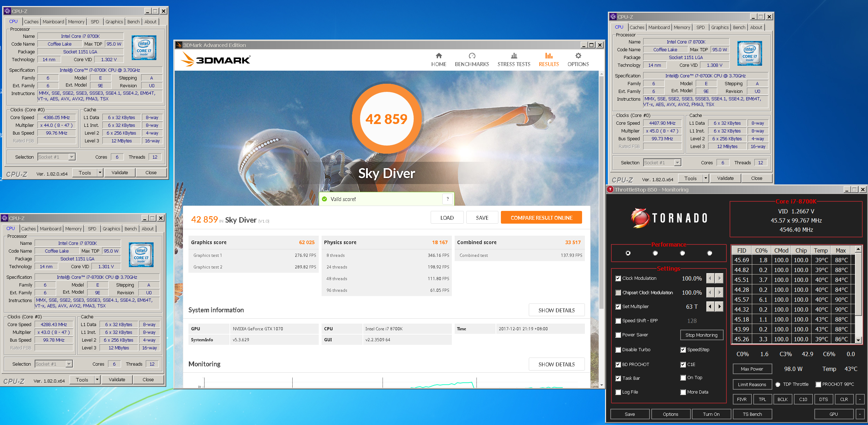Decrease Set Multiplier with left arrow
Viewport: 868px width, 425px height.
click(x=710, y=306)
